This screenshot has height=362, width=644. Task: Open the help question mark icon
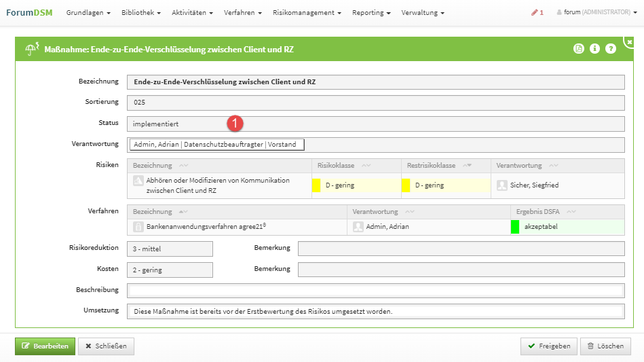[x=611, y=49]
